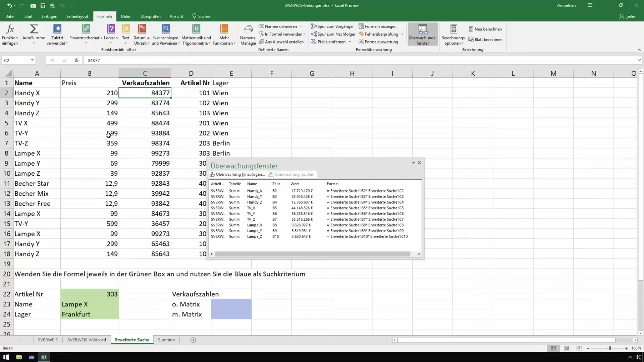Click Formelauswertung
The height and width of the screenshot is (362, 644).
pyautogui.click(x=378, y=42)
